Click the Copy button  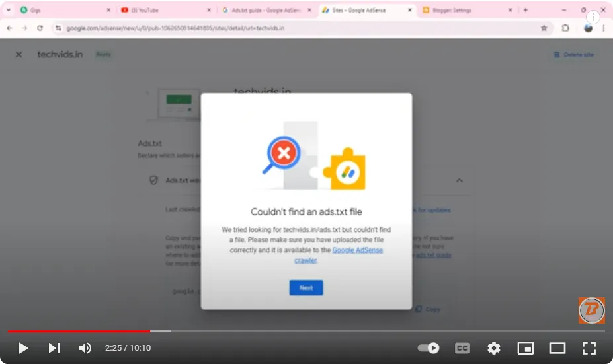(427, 309)
